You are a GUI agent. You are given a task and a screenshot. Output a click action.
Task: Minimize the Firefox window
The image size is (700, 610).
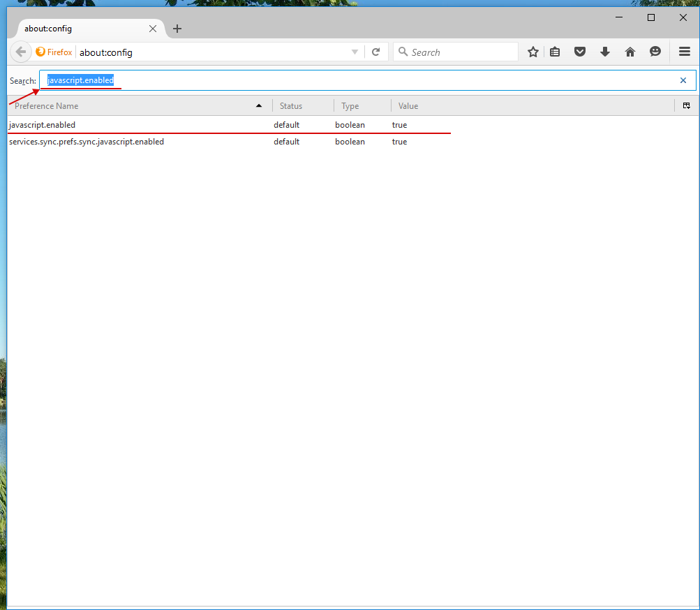point(619,17)
